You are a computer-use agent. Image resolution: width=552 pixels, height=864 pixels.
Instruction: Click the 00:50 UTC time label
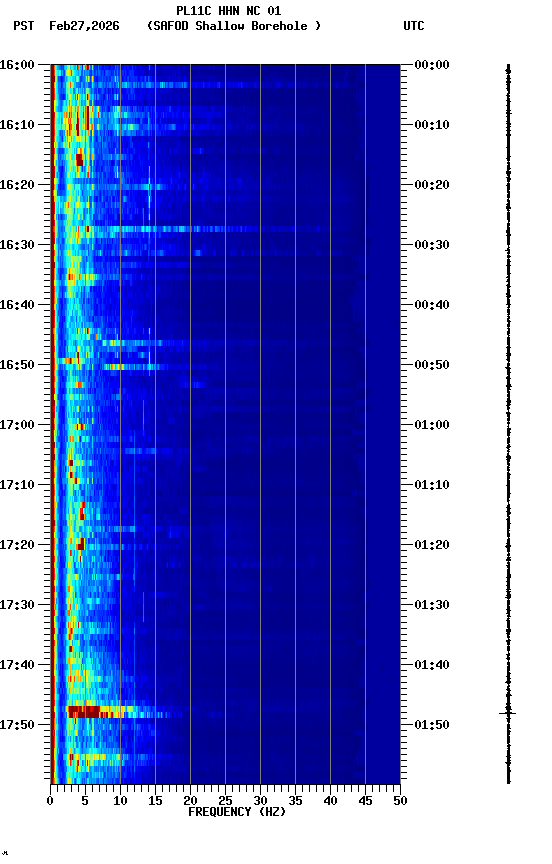pos(432,365)
